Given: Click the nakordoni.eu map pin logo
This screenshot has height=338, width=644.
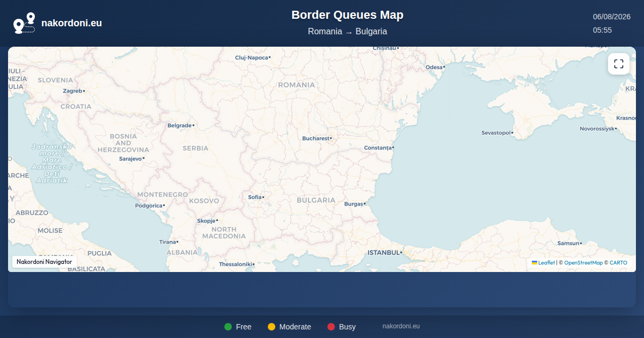Looking at the screenshot, I should tap(24, 23).
